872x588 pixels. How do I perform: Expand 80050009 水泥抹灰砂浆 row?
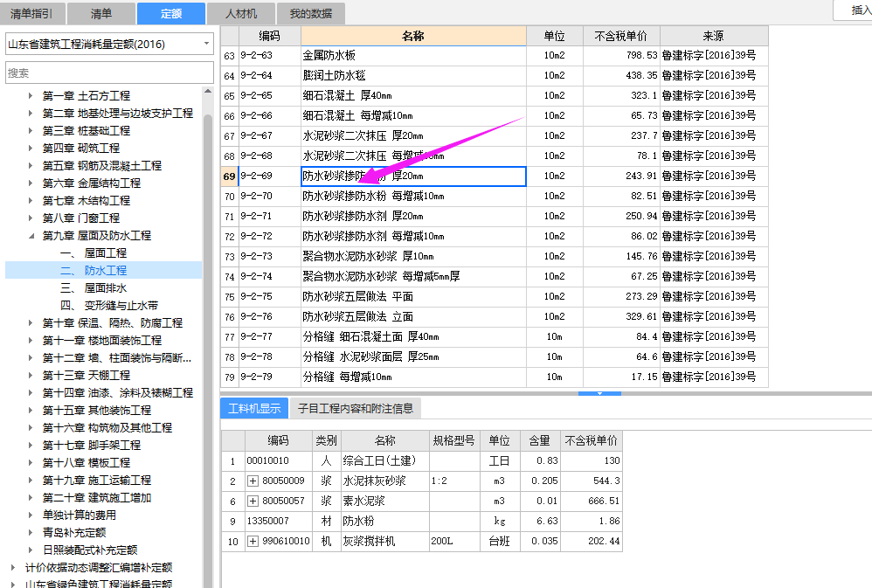253,481
